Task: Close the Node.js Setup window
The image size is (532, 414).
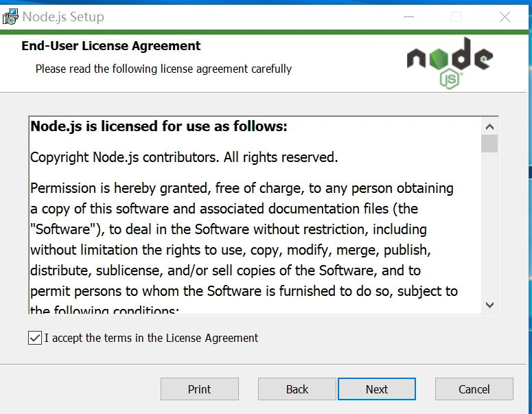Action: click(x=505, y=16)
